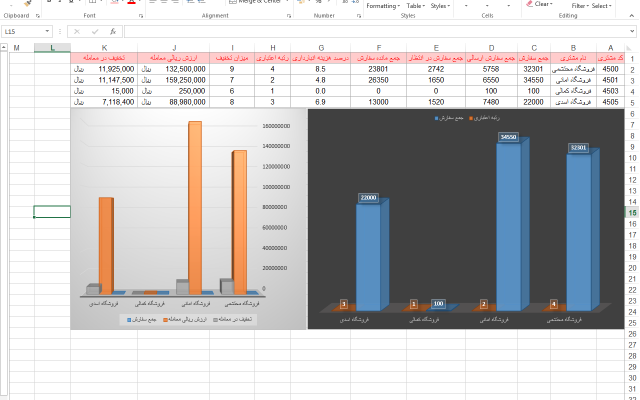Open the Format as Table dropdown
The width and height of the screenshot is (640, 400).
click(416, 6)
